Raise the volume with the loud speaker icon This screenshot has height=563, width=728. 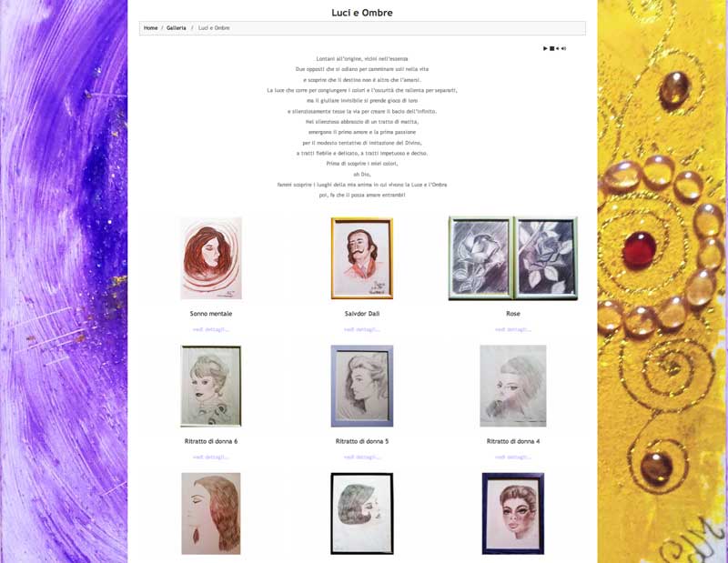coord(563,48)
